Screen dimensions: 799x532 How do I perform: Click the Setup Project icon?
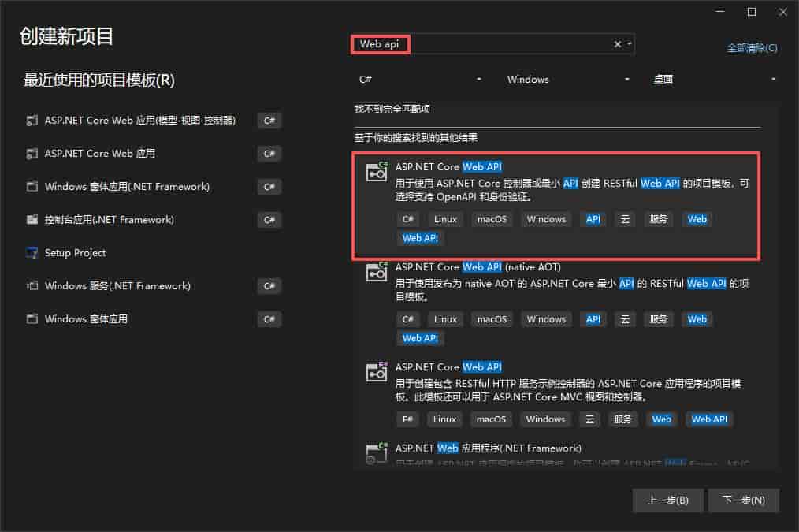[32, 253]
